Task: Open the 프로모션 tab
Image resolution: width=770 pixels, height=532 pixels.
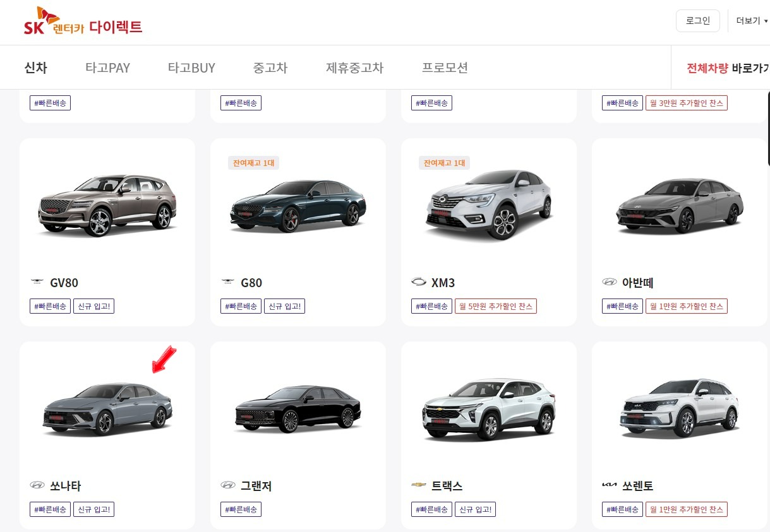Action: click(x=445, y=68)
